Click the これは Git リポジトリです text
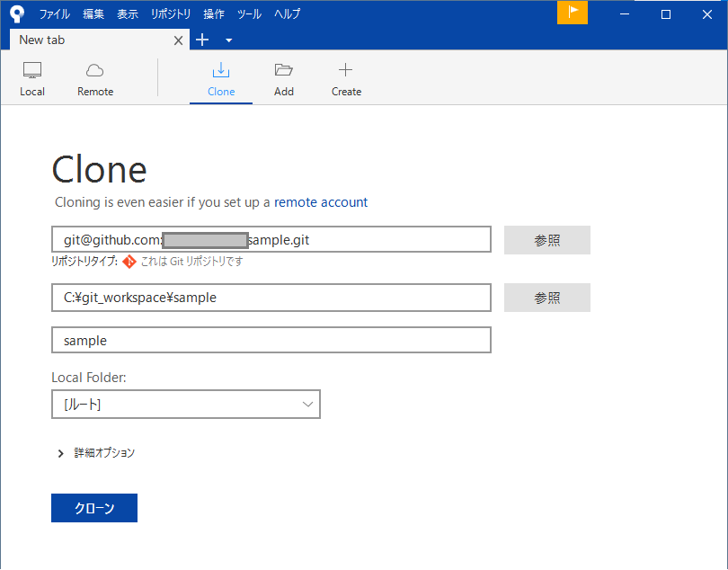This screenshot has height=570, width=728. tap(191, 262)
